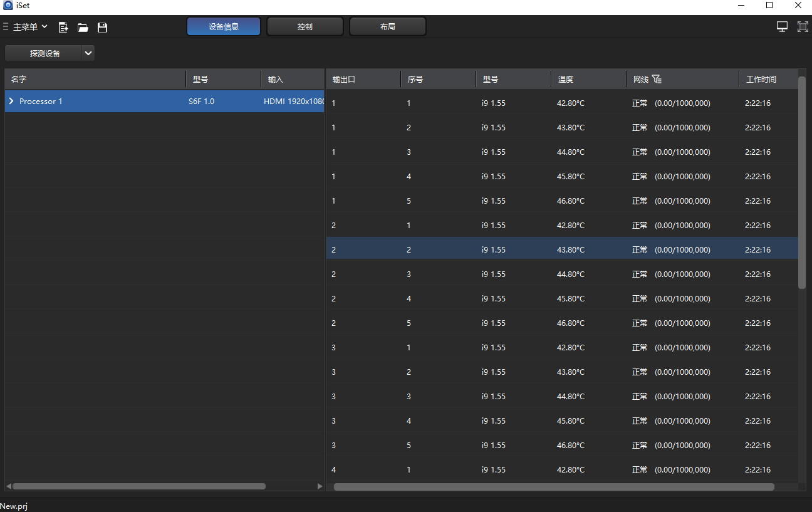Select 42.80°C in output 4 sequence 1 row
Screen dimensions: 812x512
[571, 469]
